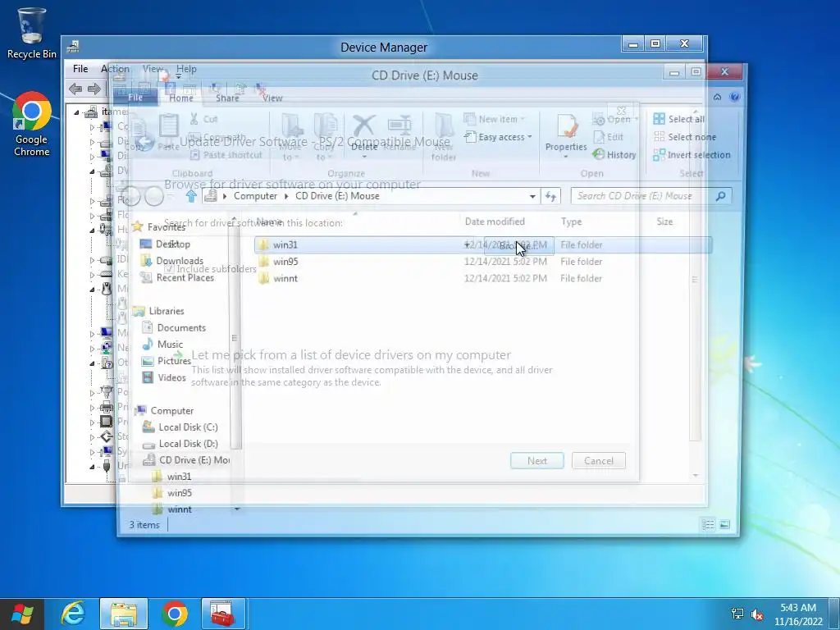Open Internet Explorer from the taskbar
The height and width of the screenshot is (630, 840).
(x=73, y=614)
